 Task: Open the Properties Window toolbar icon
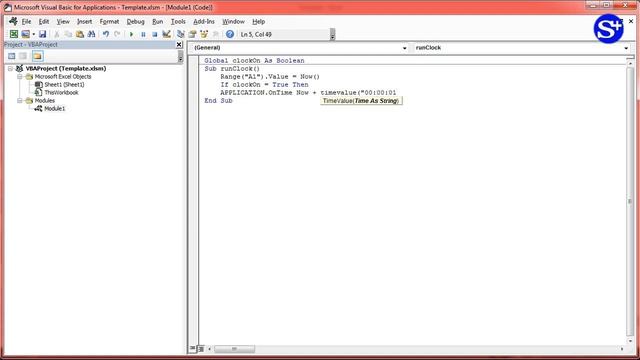click(192, 34)
